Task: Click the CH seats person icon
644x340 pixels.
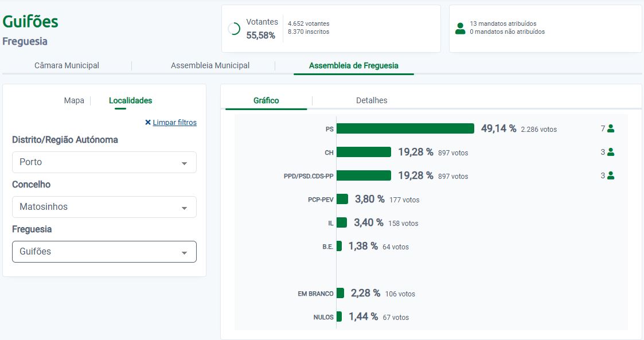Action: point(611,152)
